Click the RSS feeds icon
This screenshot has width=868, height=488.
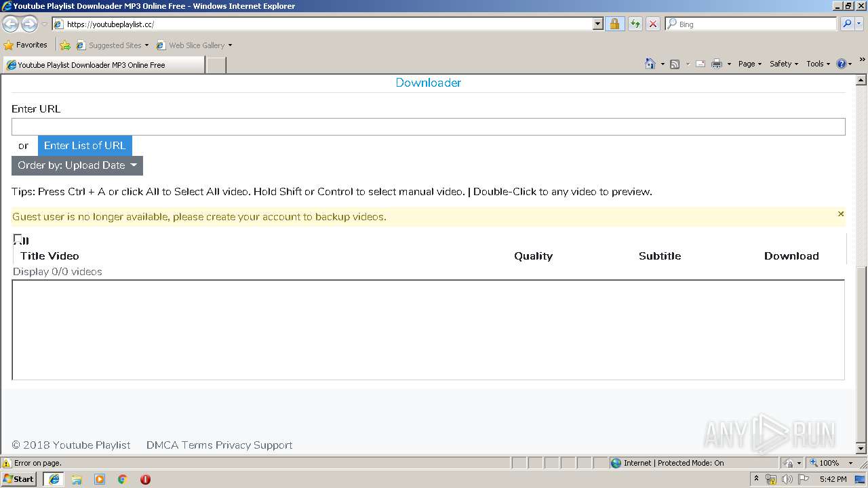coord(675,64)
